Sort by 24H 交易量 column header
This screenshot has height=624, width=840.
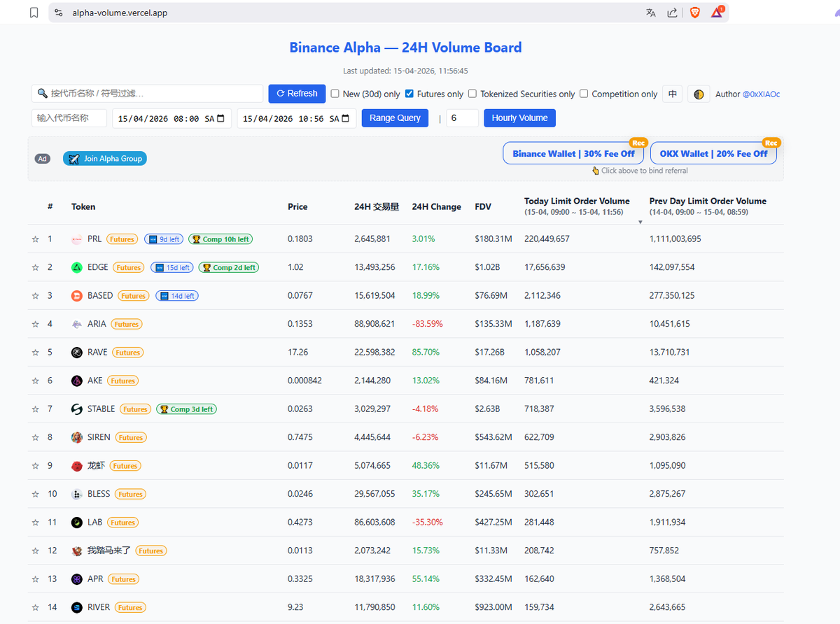click(x=377, y=206)
